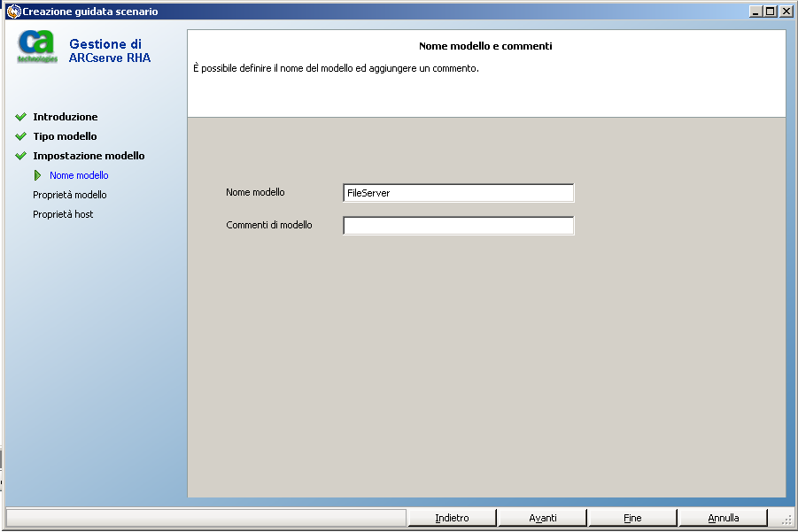798x532 pixels.
Task: Click the Nome modello e commenti heading
Action: [485, 46]
